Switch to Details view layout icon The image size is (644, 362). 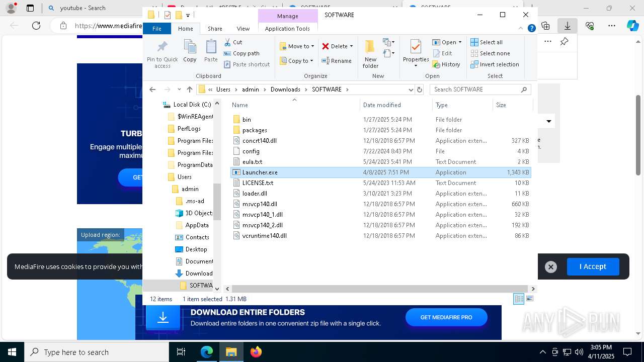(519, 299)
